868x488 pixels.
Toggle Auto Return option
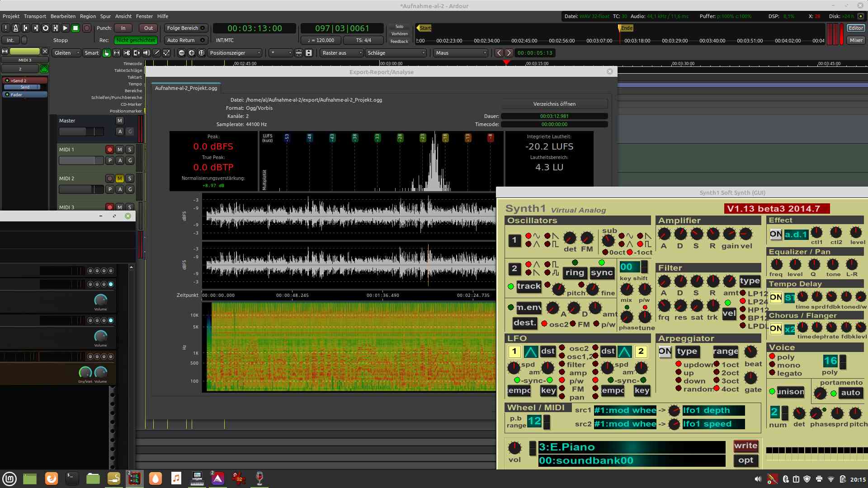pyautogui.click(x=186, y=40)
